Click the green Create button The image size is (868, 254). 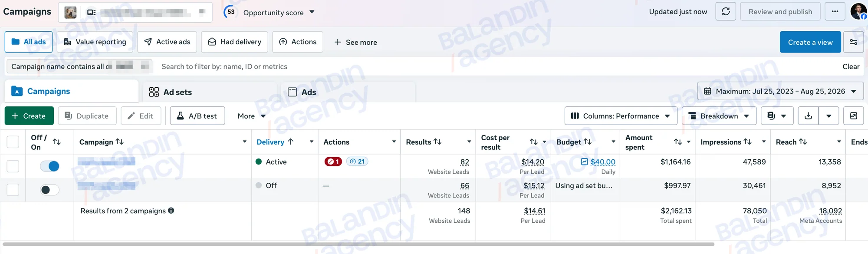click(29, 116)
